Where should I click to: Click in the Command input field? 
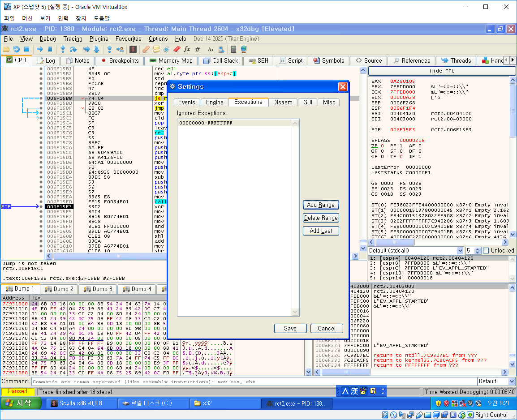[254, 382]
